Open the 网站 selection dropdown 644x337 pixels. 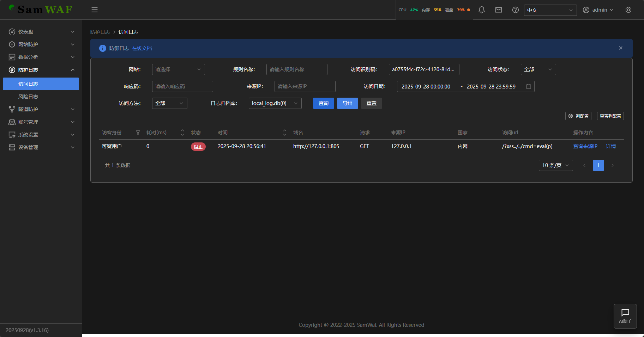click(178, 69)
